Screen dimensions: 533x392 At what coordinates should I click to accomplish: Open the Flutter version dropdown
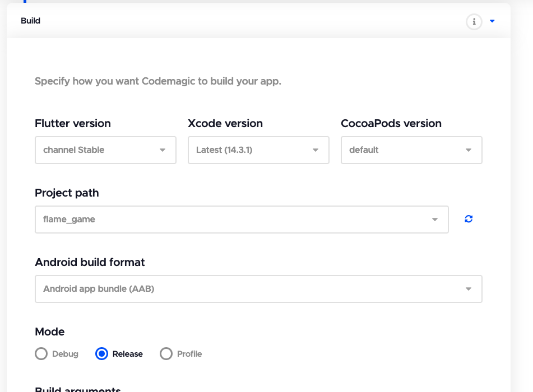tap(105, 150)
